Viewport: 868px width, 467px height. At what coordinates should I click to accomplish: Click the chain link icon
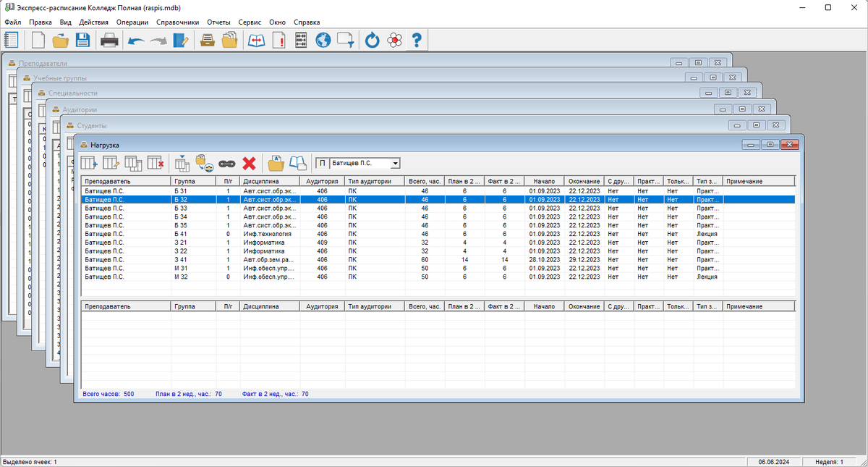click(227, 164)
